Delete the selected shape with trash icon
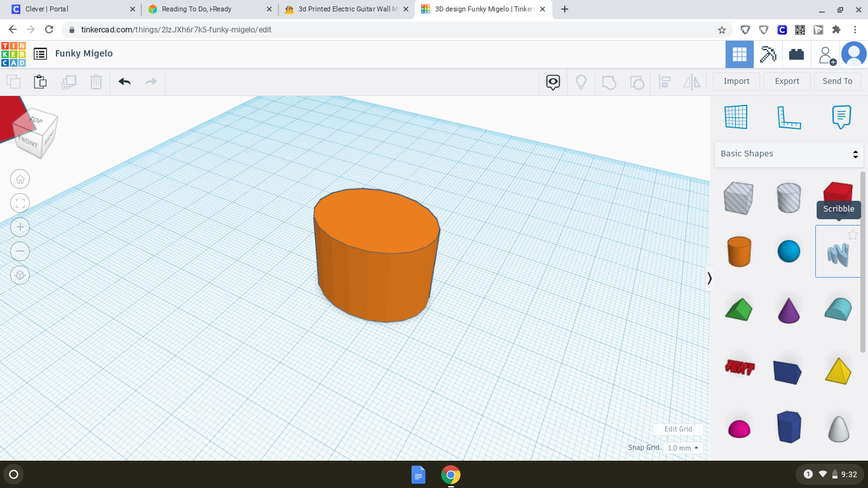Image resolution: width=868 pixels, height=488 pixels. point(96,82)
